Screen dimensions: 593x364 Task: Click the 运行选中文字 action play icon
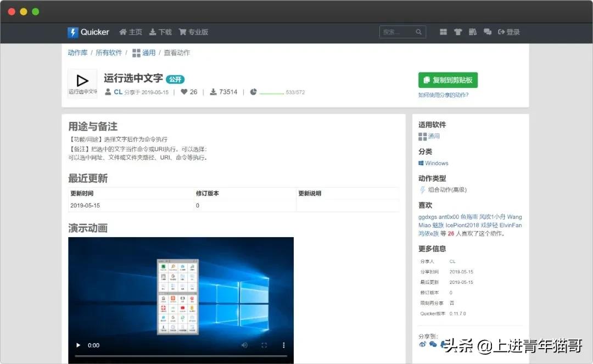pyautogui.click(x=82, y=80)
